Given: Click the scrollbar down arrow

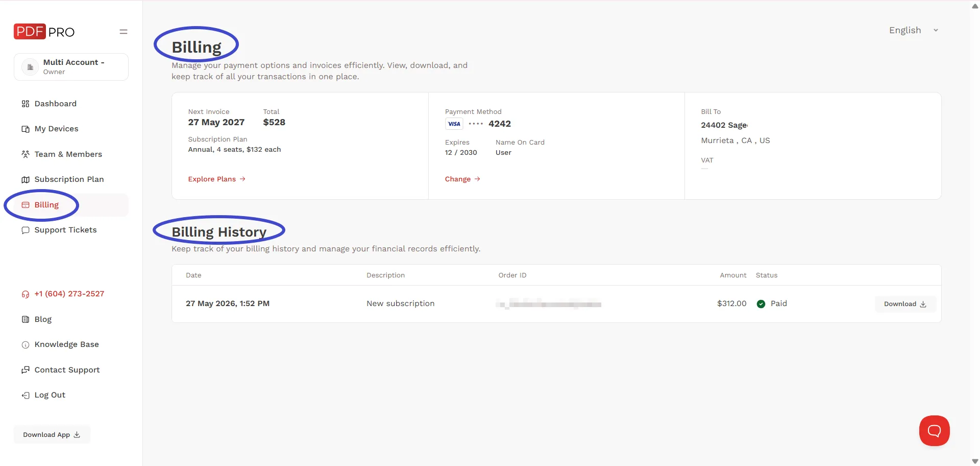Looking at the screenshot, I should coord(975,461).
